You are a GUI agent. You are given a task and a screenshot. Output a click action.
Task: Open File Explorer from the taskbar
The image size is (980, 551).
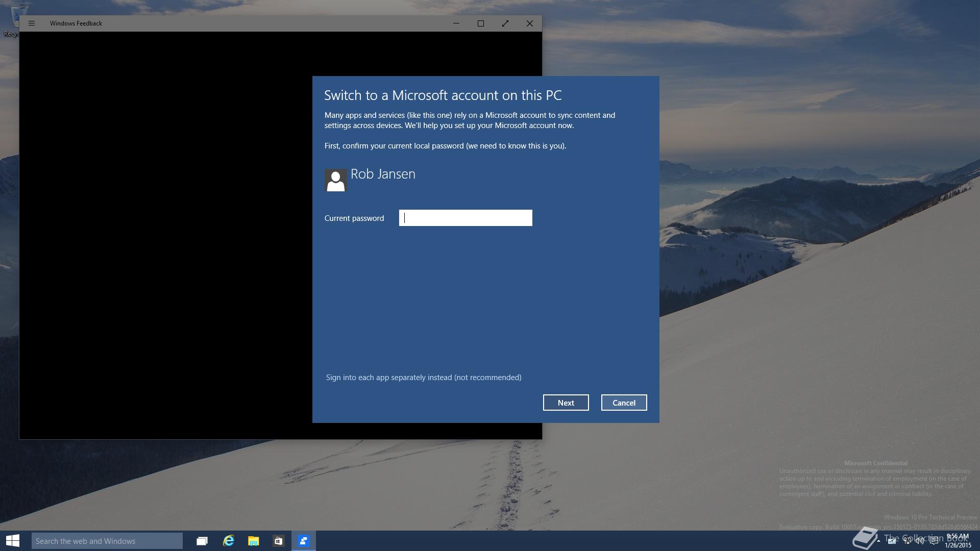pos(253,541)
